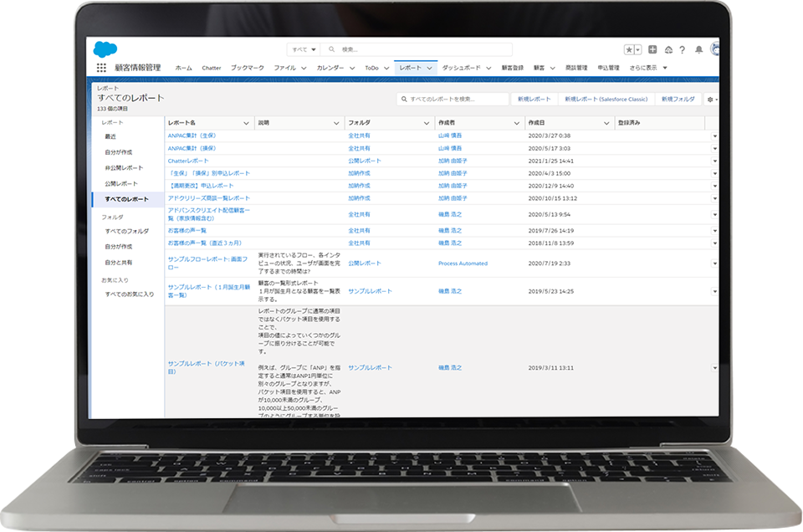Image resolution: width=803 pixels, height=532 pixels.
Task: Open the App Launcher grid icon
Action: (101, 68)
